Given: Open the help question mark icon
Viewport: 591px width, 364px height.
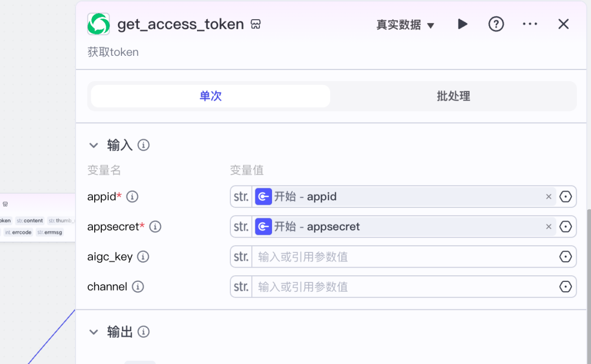Looking at the screenshot, I should coord(496,24).
